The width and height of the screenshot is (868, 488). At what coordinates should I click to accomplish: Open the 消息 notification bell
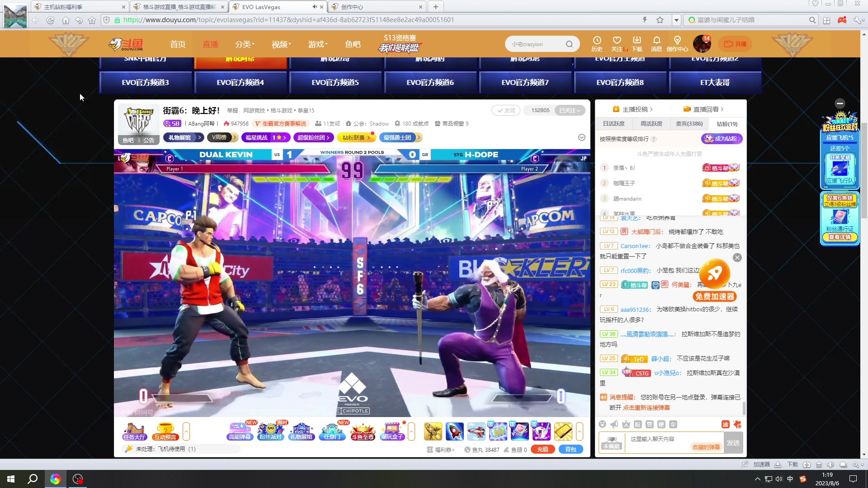click(656, 44)
